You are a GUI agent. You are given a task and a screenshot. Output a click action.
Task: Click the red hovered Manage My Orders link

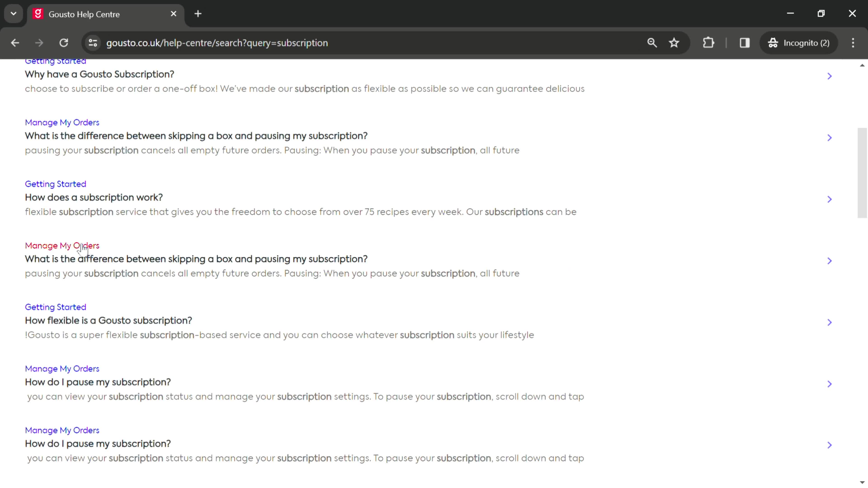62,246
